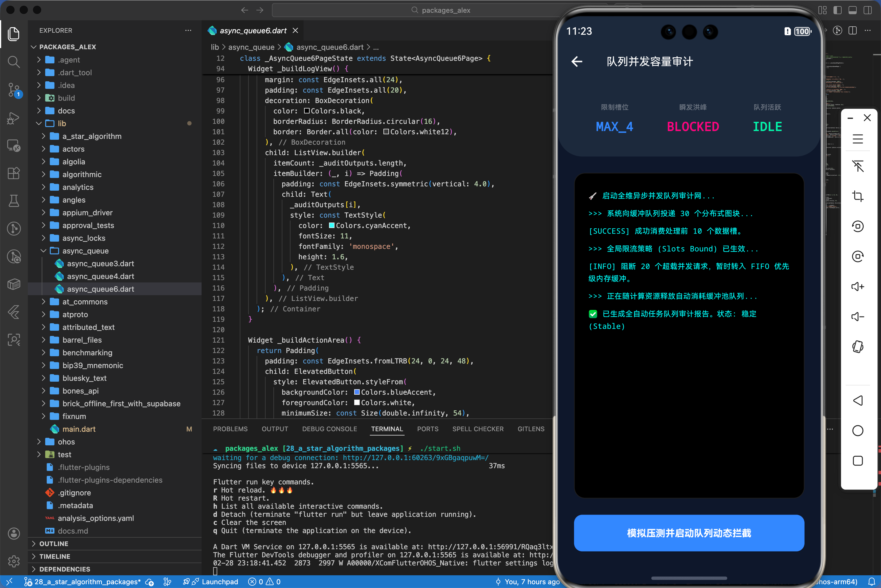Toggle secondary side bar layout icon

click(x=867, y=10)
